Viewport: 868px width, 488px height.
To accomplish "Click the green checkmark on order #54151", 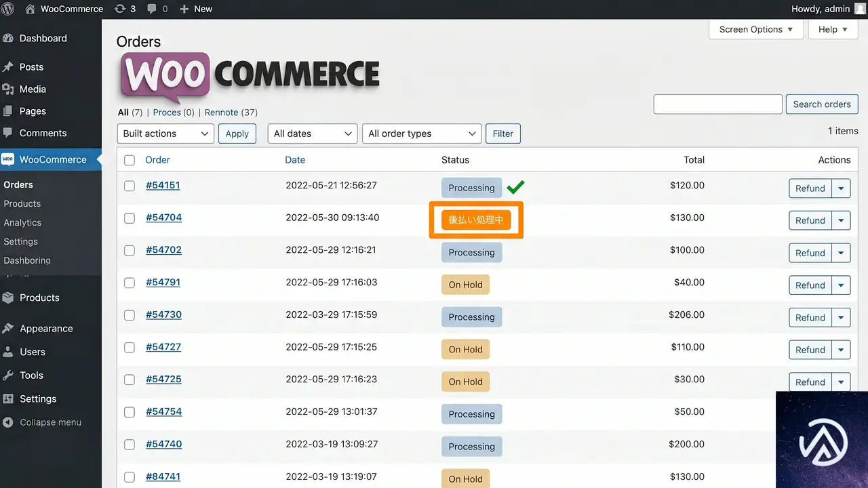I will 515,187.
